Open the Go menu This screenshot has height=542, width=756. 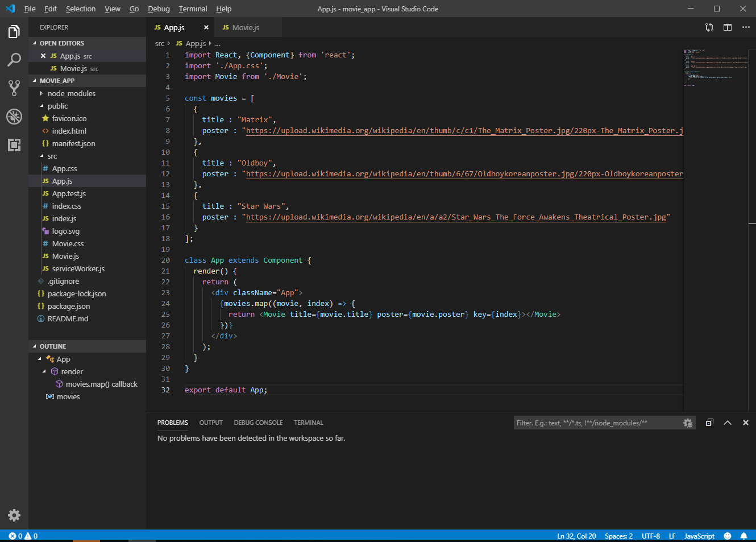click(134, 9)
